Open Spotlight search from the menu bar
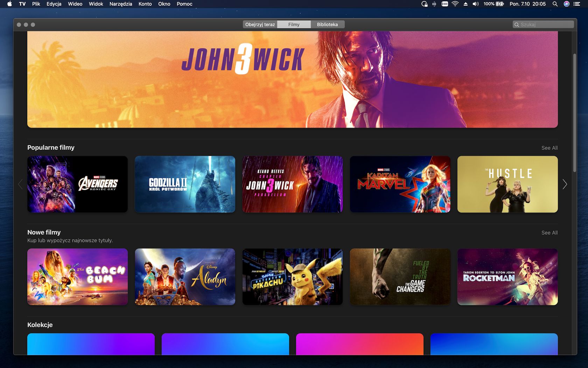Viewport: 588px width, 368px height. (x=555, y=4)
